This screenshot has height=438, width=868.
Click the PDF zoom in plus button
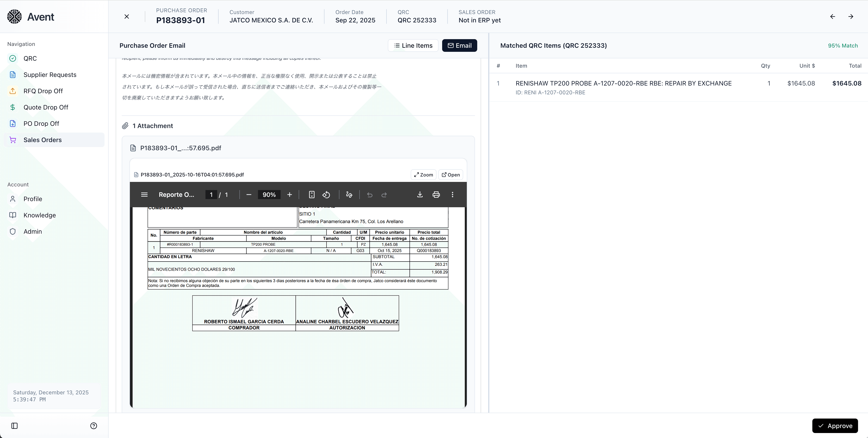[289, 195]
